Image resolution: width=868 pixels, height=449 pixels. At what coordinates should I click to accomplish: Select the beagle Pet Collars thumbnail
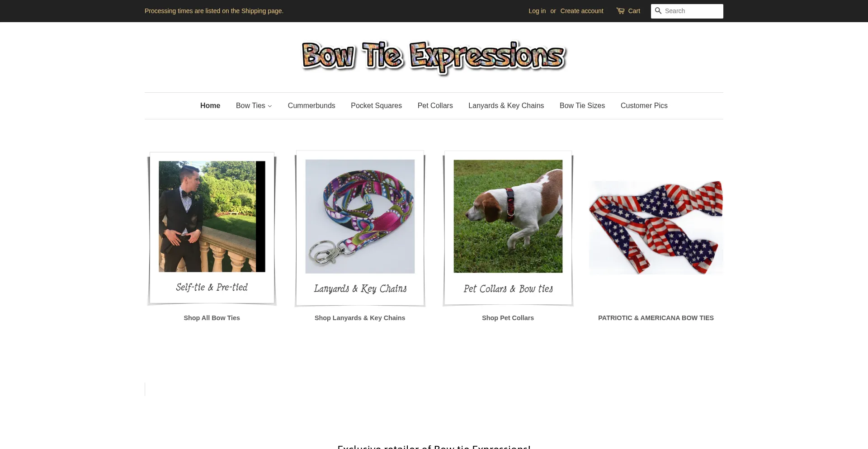508,229
